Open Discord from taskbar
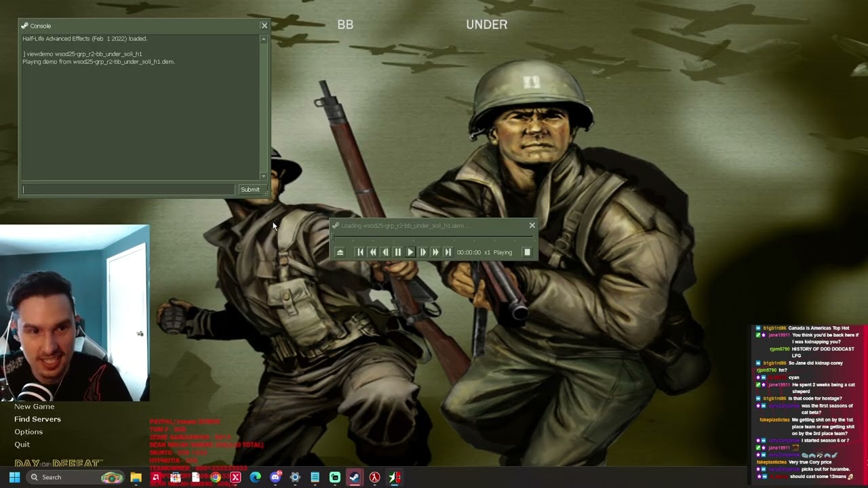Image resolution: width=868 pixels, height=488 pixels. (275, 477)
